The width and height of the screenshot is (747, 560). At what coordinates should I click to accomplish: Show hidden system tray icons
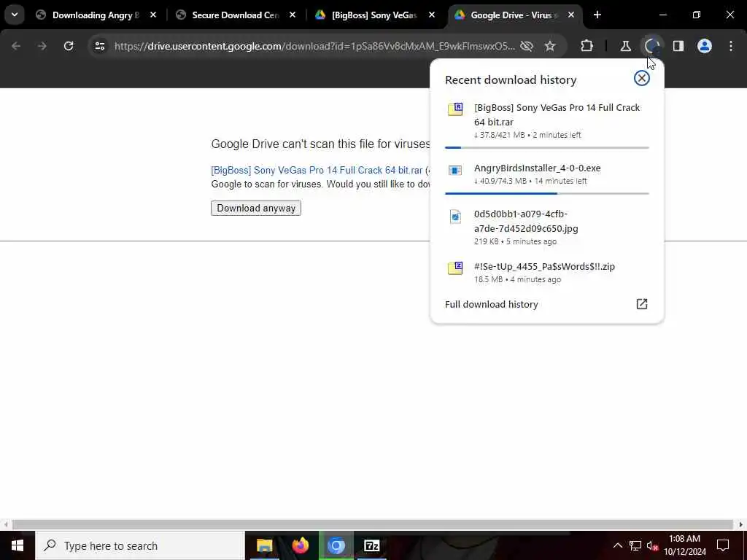tap(617, 545)
